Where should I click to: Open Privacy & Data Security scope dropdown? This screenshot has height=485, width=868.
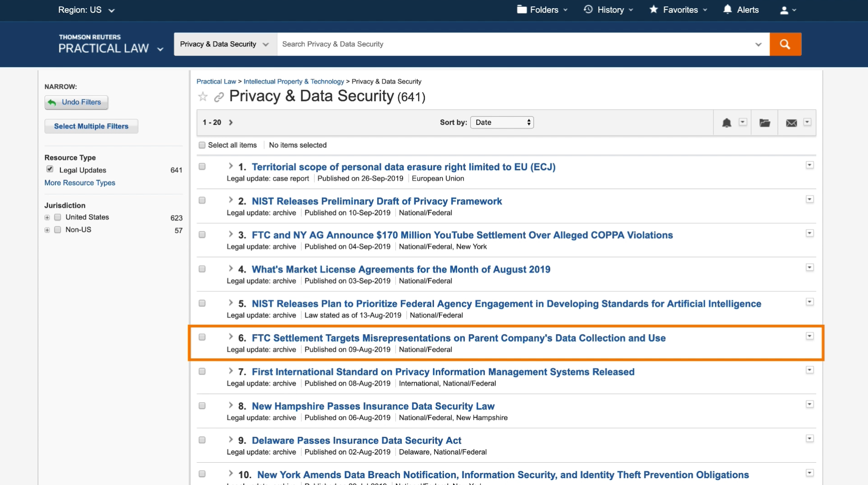[225, 44]
